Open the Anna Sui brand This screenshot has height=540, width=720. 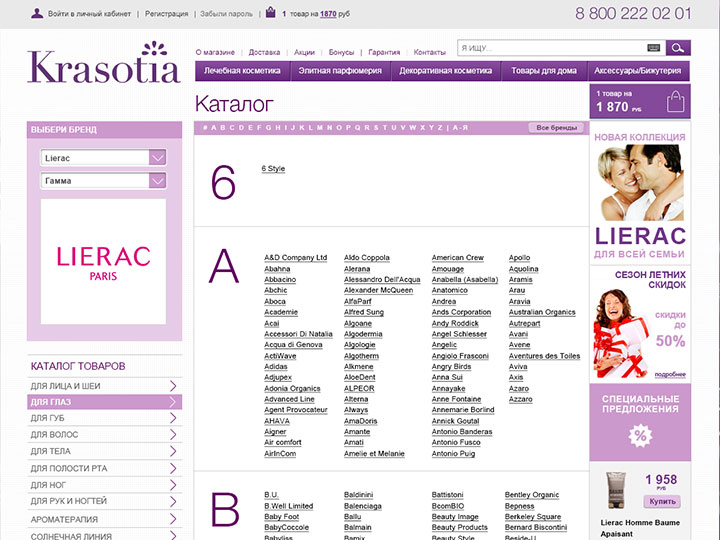pos(447,377)
